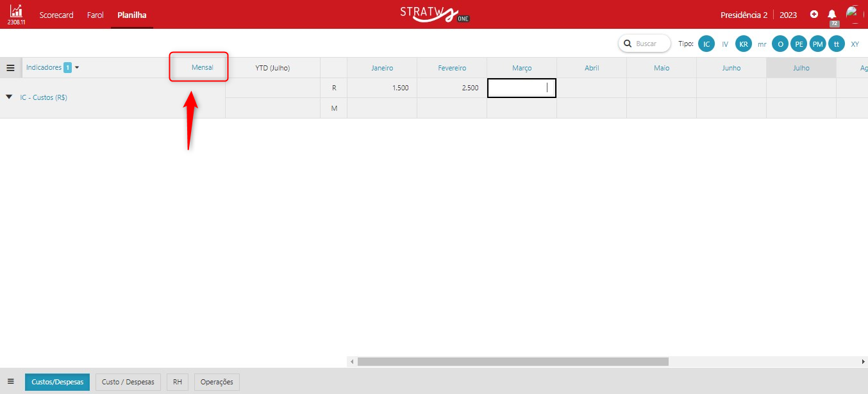Screen dimensions: 868x394
Task: Click the magnifier icon in Buscar
Action: point(627,44)
